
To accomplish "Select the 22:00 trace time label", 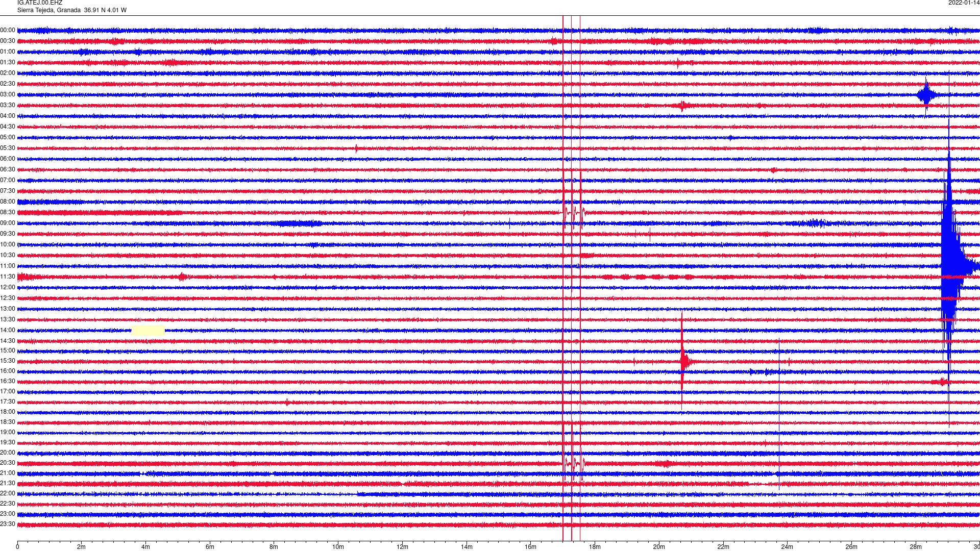I will [x=8, y=493].
